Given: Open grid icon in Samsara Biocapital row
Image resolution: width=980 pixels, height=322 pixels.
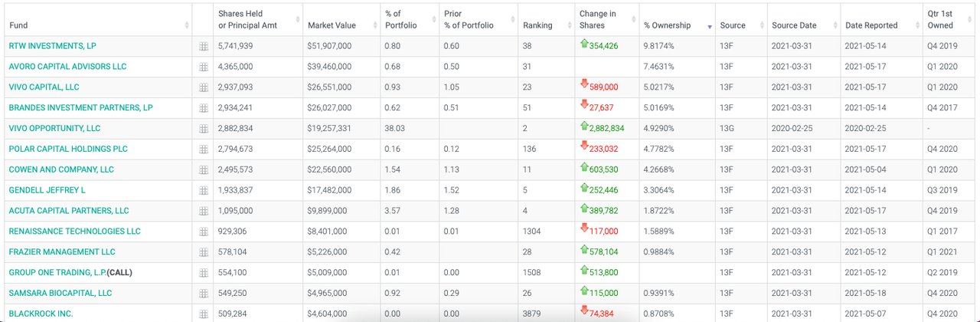Looking at the screenshot, I should [204, 294].
